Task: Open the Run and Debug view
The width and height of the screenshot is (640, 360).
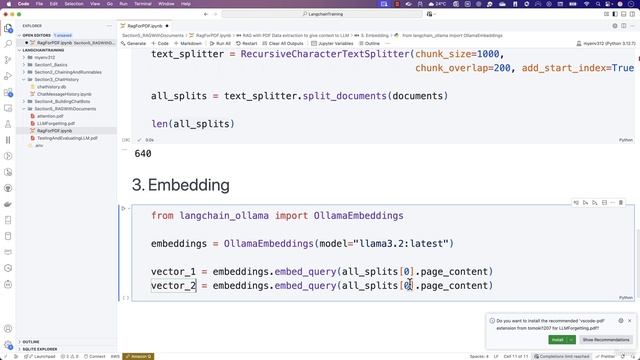Action: [x=8, y=76]
